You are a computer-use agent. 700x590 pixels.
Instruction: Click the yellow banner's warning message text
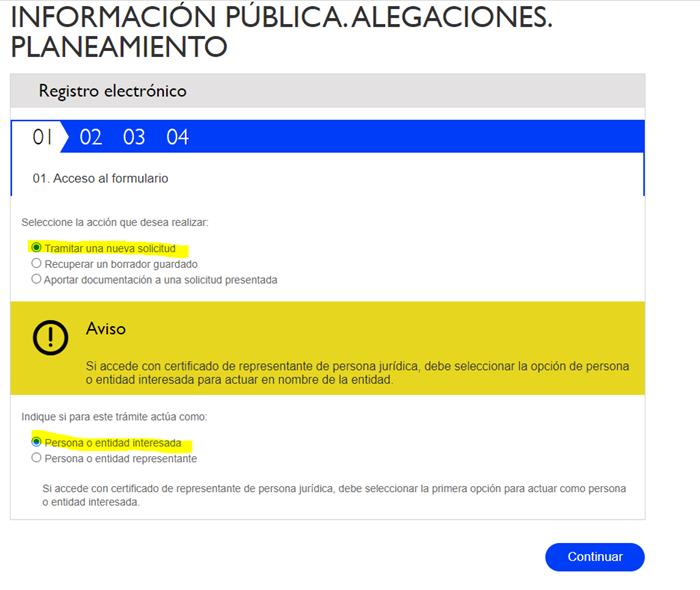pos(357,373)
